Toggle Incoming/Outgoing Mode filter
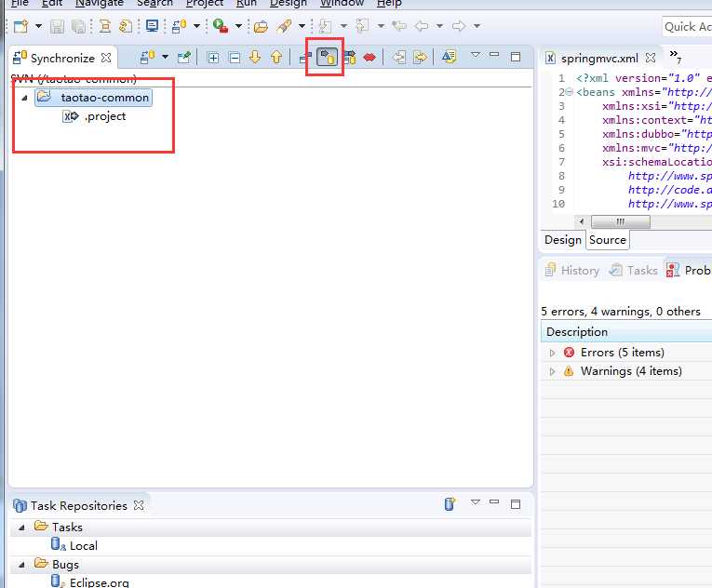Image resolution: width=712 pixels, height=588 pixels. (350, 57)
